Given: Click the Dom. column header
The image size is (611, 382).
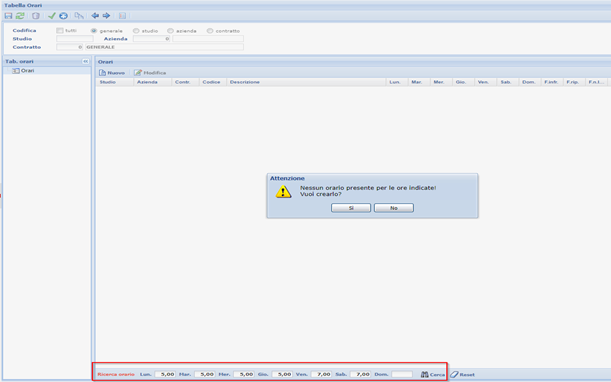Looking at the screenshot, I should pyautogui.click(x=530, y=82).
